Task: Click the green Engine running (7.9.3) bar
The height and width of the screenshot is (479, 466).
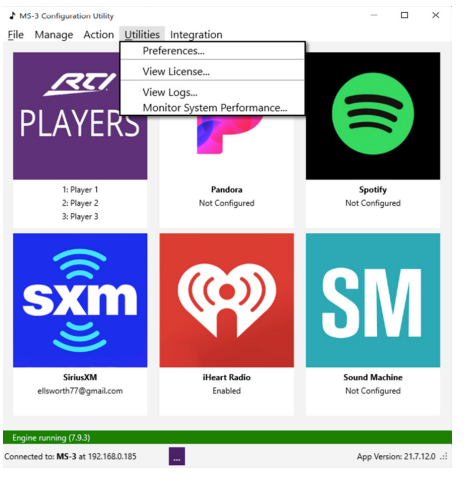Action: (227, 438)
